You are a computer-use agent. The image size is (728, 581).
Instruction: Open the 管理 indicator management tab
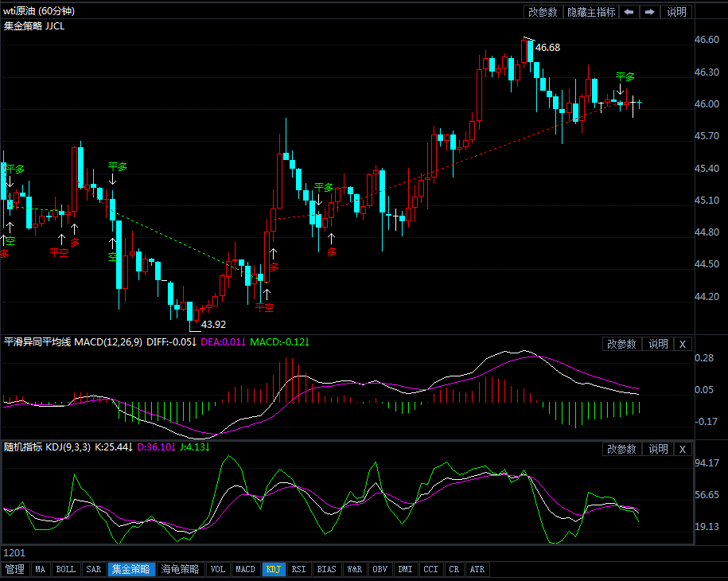(14, 569)
